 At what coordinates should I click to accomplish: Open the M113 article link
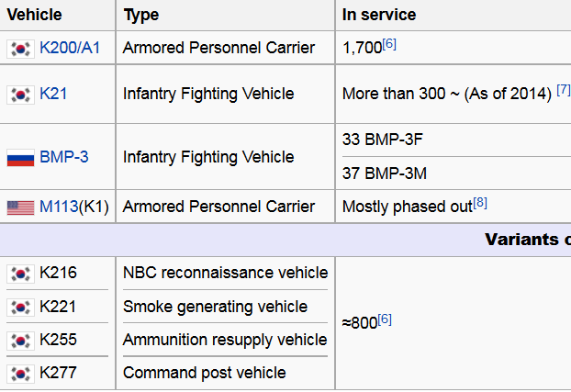59,207
